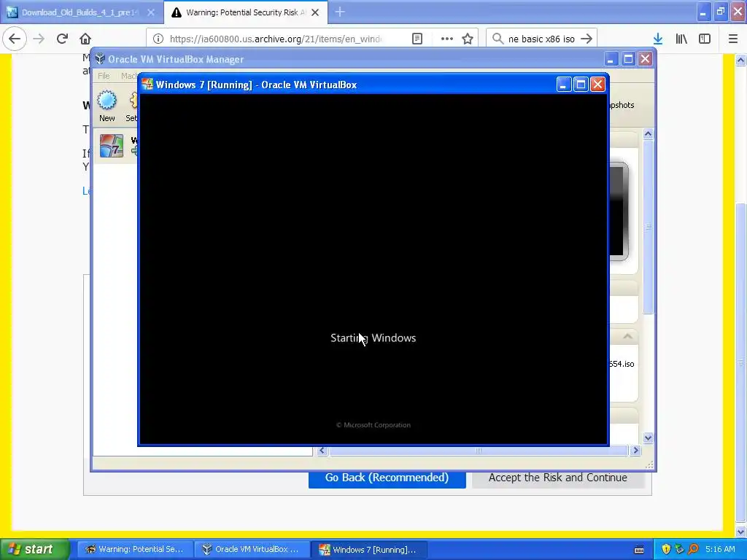Click VirtualBox details pane scroll-down arrow
The width and height of the screenshot is (747, 560).
[x=648, y=437]
